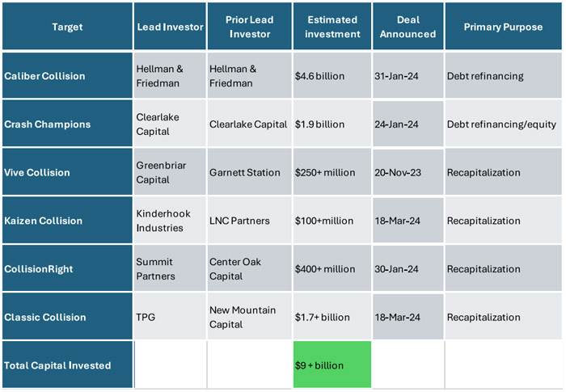Click the Total Capital Invested cell
The height and width of the screenshot is (392, 566).
(66, 365)
